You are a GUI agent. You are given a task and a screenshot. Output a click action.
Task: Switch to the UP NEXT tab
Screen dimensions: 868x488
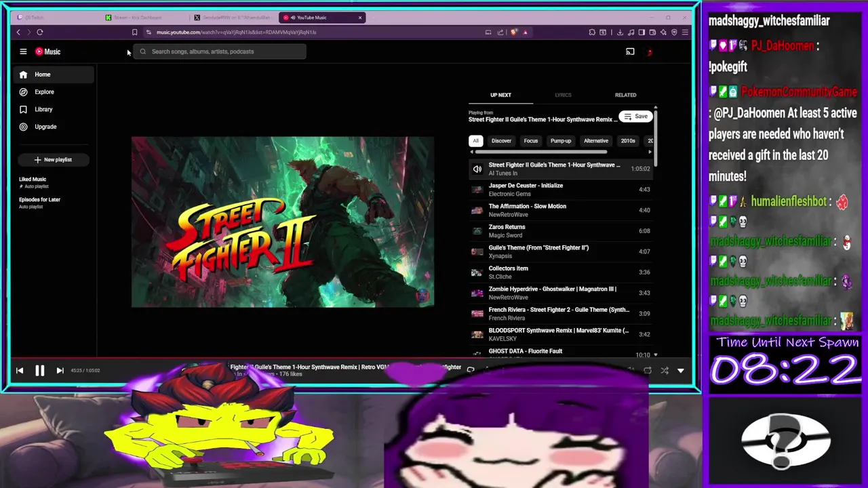coord(500,95)
